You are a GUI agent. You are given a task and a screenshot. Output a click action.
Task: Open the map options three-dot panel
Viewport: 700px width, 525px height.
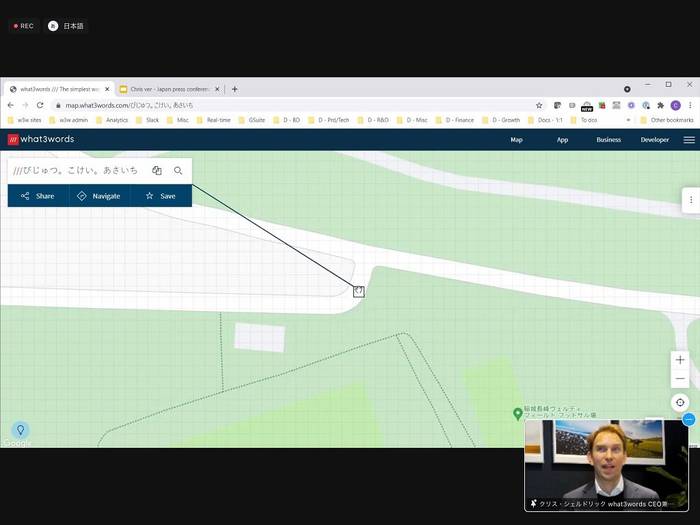point(691,200)
